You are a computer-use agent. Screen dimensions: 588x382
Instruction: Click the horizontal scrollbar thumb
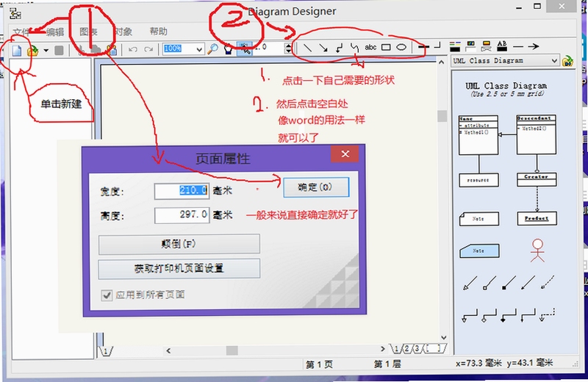pos(232,350)
